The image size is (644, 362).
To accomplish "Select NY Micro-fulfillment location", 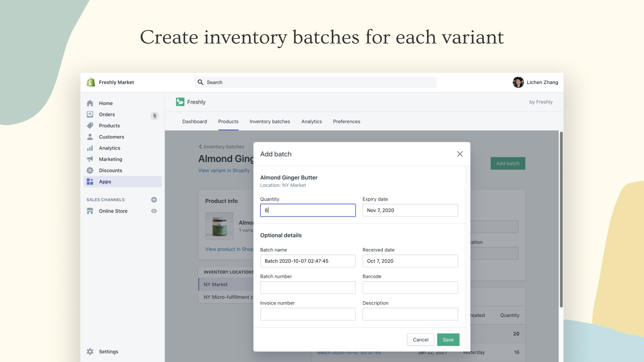I will click(226, 297).
